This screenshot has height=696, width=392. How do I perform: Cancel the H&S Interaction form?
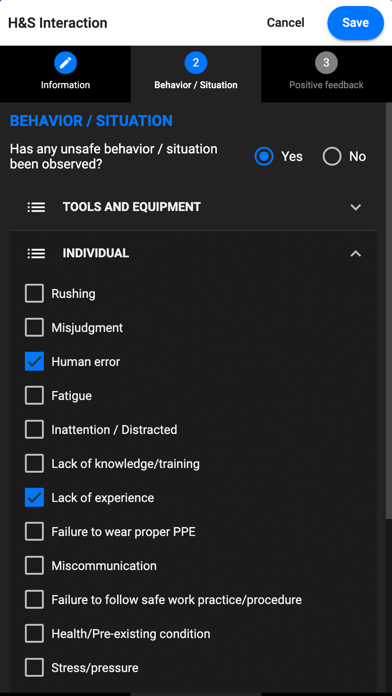click(285, 23)
